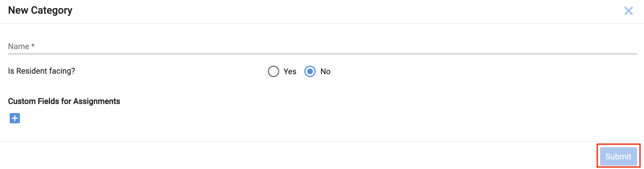
Task: Click the Is Resident facing? label
Action: (41, 71)
